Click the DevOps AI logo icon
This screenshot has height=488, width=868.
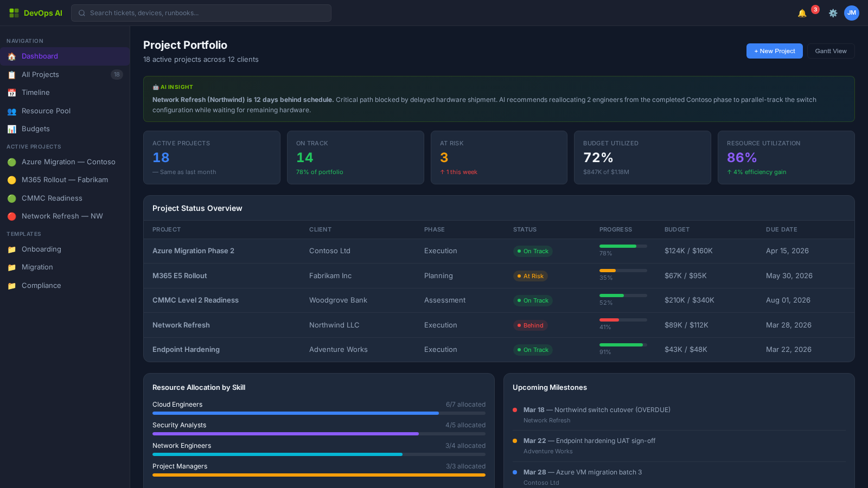coord(14,12)
